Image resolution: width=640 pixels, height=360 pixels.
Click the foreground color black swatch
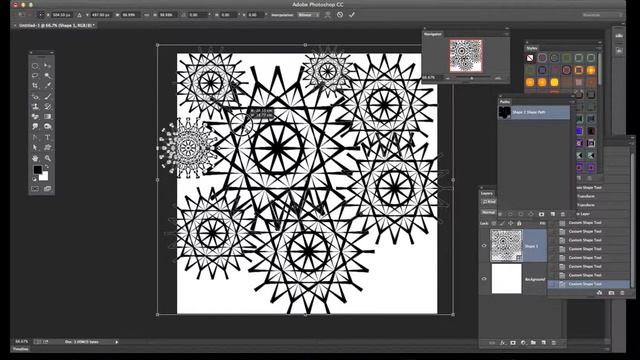[37, 169]
